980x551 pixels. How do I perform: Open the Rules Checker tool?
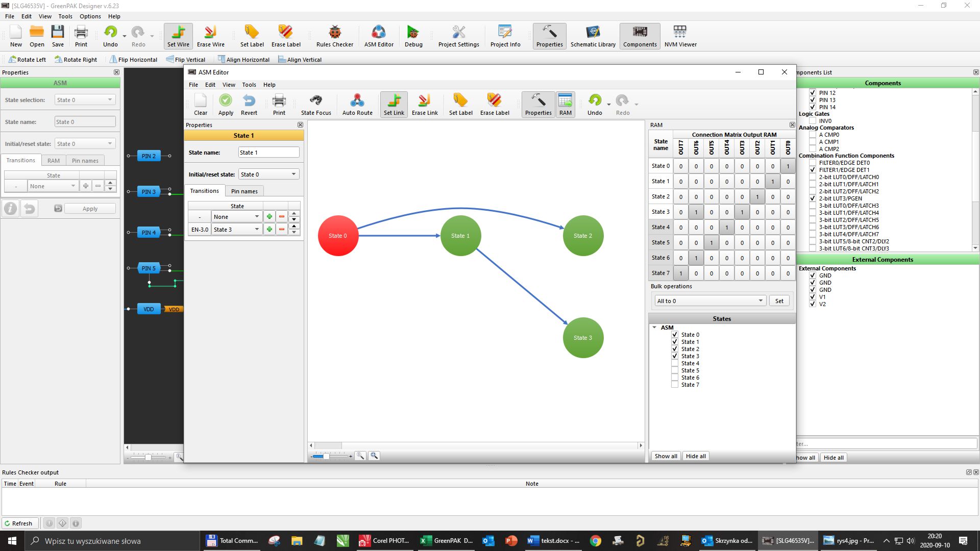(334, 36)
